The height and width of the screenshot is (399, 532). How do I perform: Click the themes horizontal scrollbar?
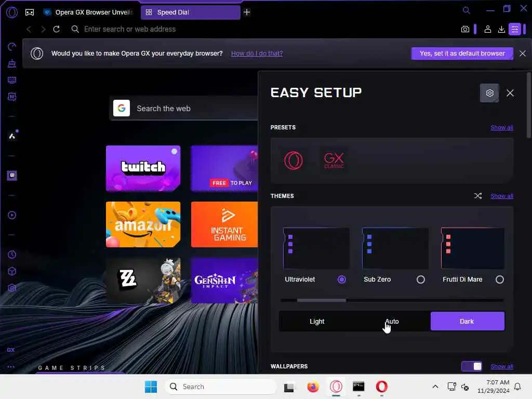[321, 300]
